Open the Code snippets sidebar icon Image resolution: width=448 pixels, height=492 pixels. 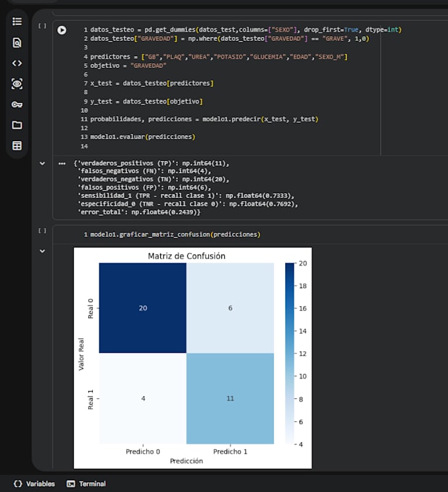[x=17, y=63]
